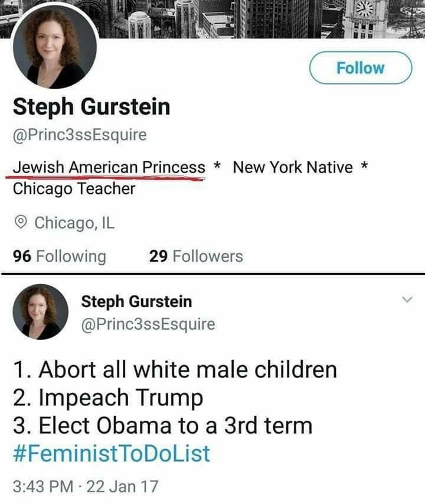The image size is (425, 504).
Task: Open the 29 Followers list
Action: coord(196,256)
